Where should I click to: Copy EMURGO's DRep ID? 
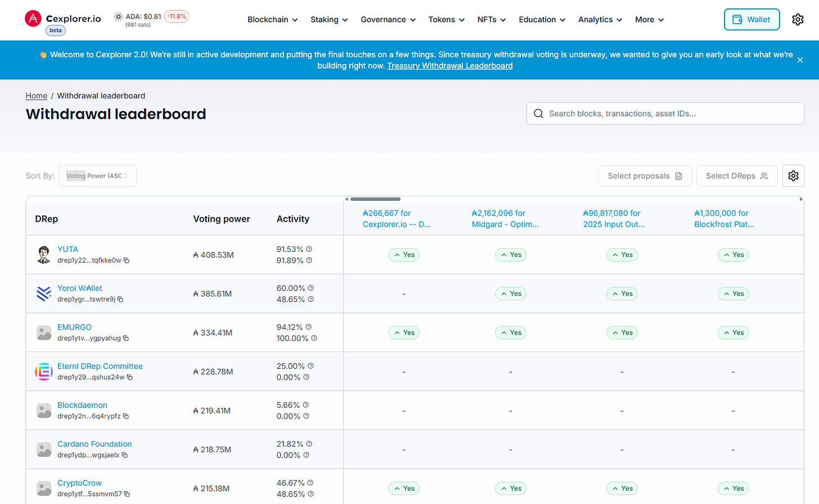126,338
